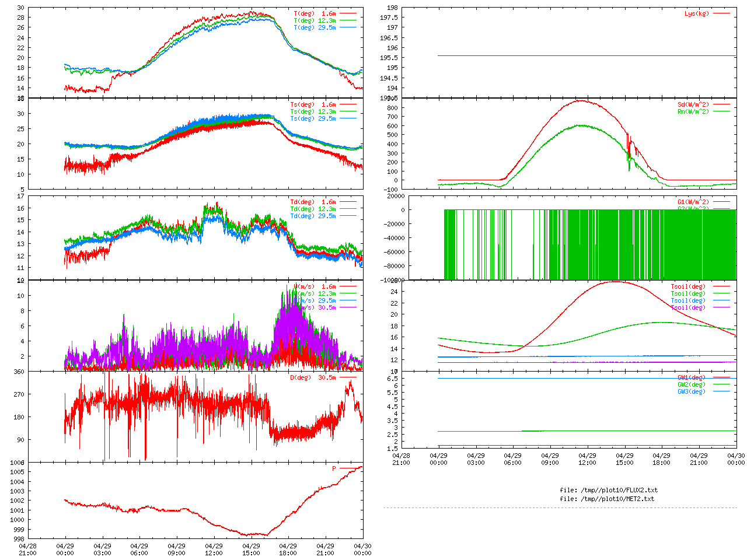Click the green 'T(deg) 12.3m' legend label

pos(315,20)
